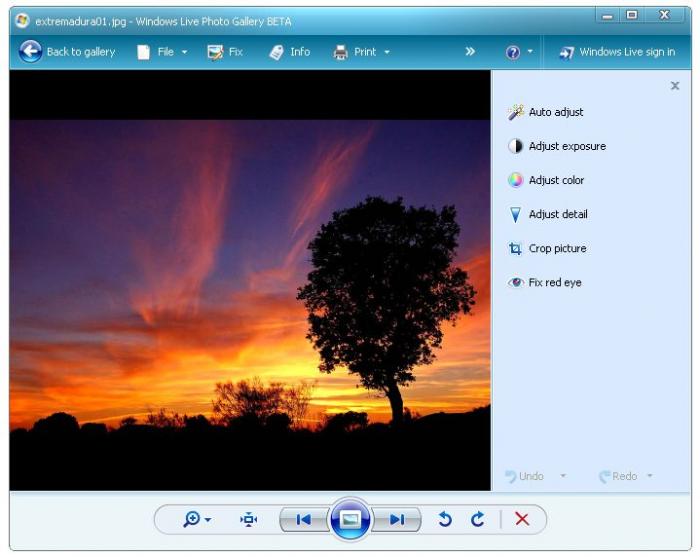Open the File menu
This screenshot has height=557, width=700.
tap(165, 52)
